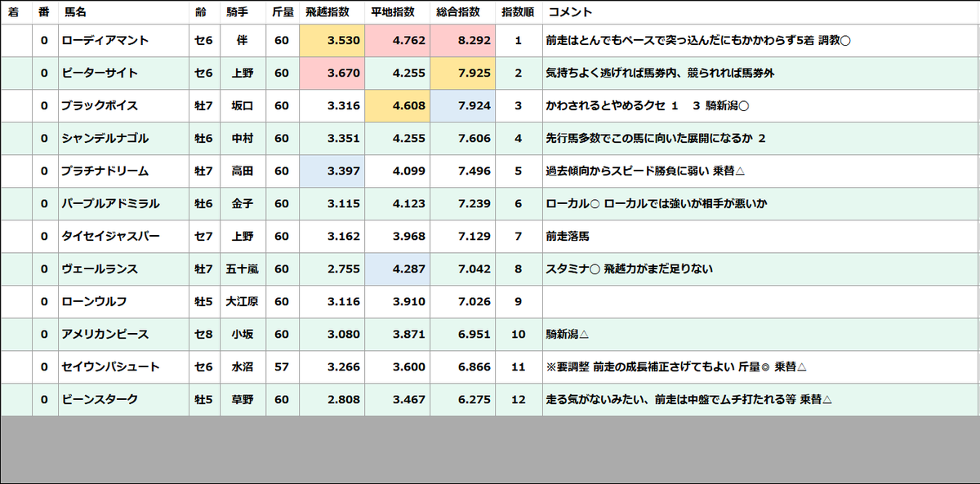The width and height of the screenshot is (980, 484).
Task: Select horse name ブラックボイス
Action: point(100,106)
